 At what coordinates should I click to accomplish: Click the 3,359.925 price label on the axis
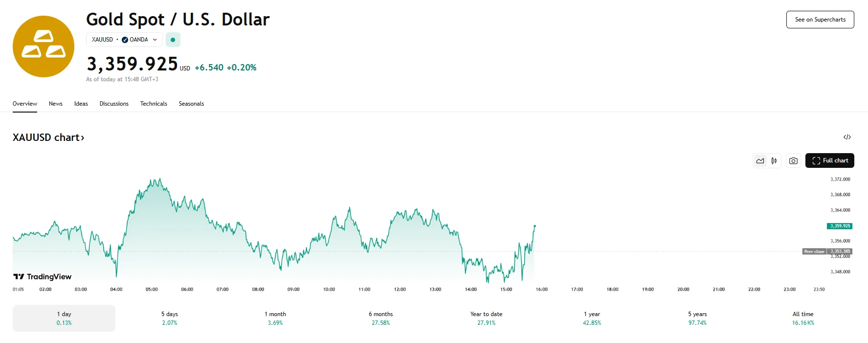point(839,226)
